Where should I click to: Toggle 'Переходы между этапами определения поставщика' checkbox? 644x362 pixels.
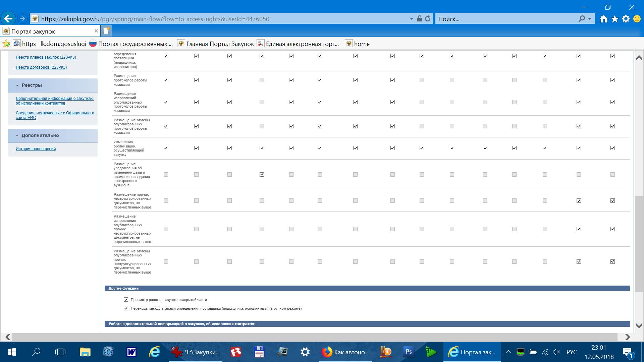point(126,308)
